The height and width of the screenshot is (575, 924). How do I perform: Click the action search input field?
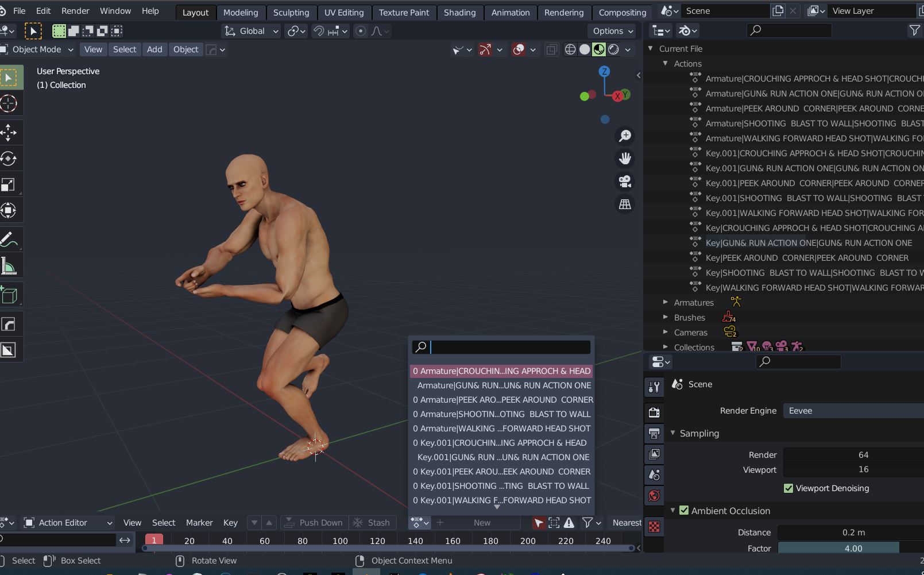pyautogui.click(x=501, y=347)
